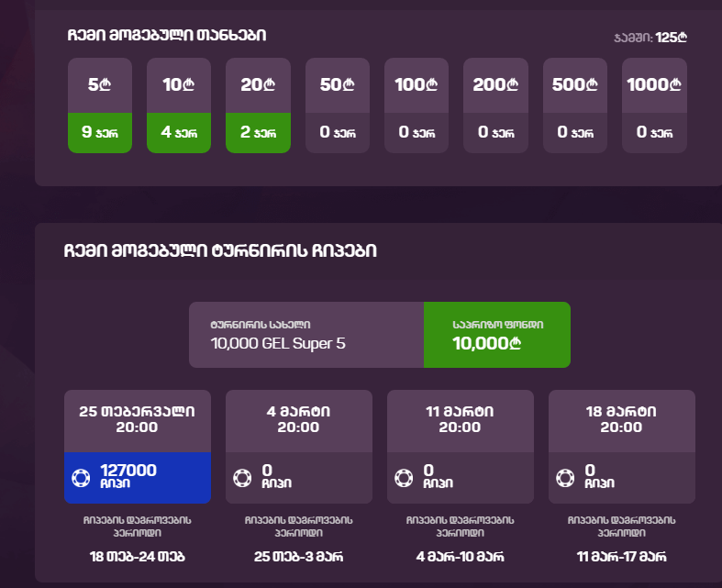Click the 4 მარ-10 მარ accumulation period
Image resolution: width=722 pixels, height=588 pixels.
[x=461, y=556]
